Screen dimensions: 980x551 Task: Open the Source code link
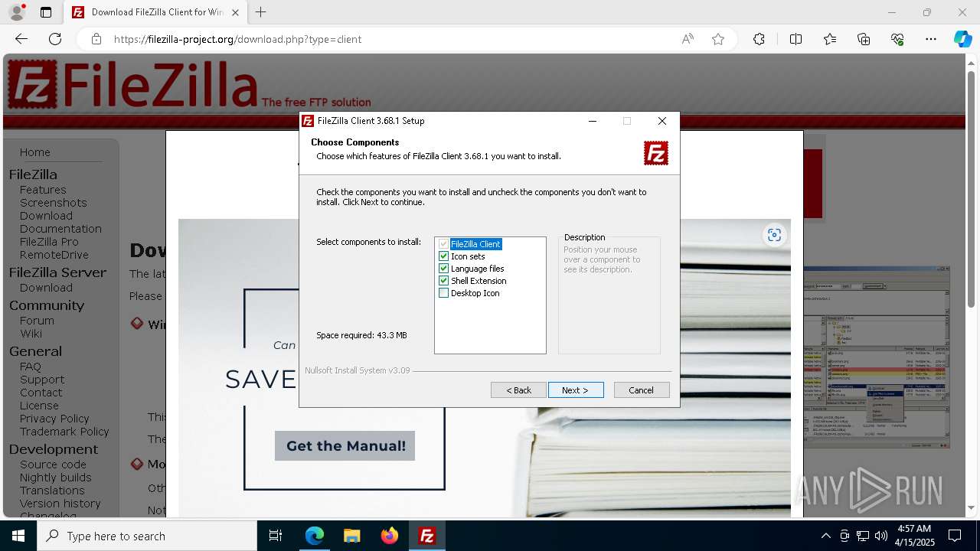tap(53, 465)
